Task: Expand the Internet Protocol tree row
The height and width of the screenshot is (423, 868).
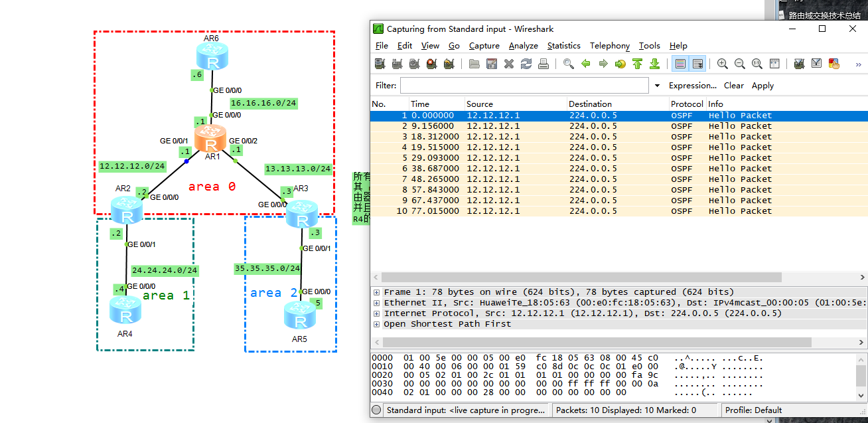Action: 376,313
